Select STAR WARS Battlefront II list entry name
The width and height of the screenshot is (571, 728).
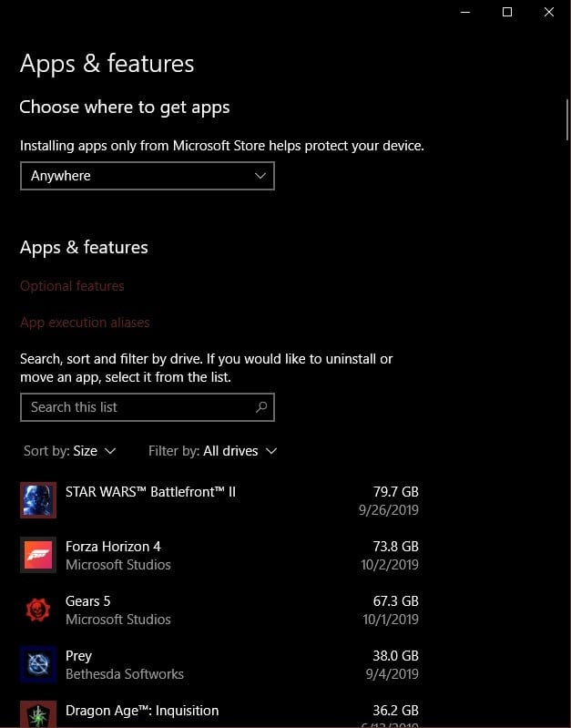150,492
